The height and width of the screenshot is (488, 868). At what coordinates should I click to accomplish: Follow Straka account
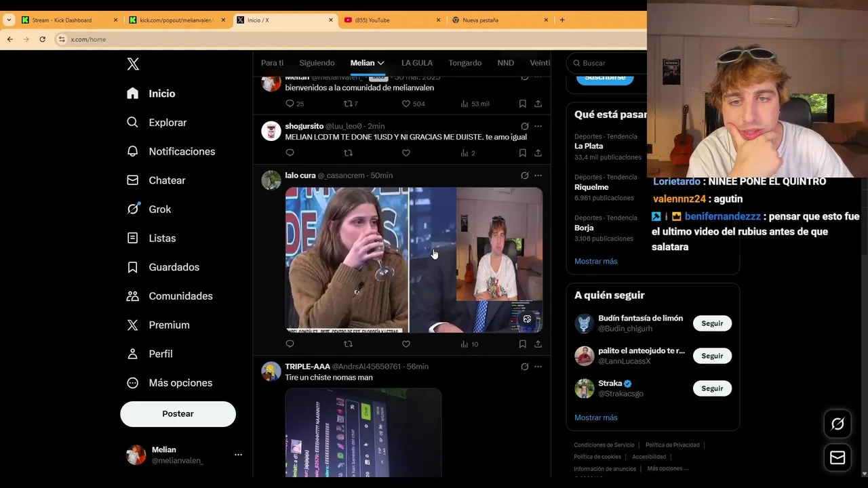712,388
